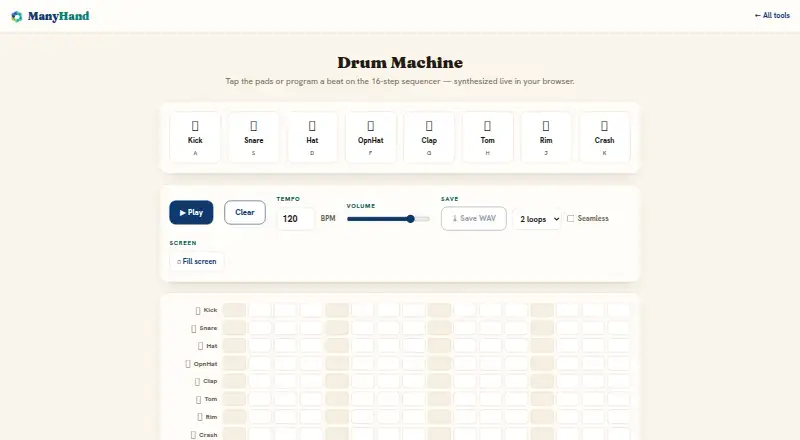The height and width of the screenshot is (440, 800).
Task: Toggle Hat row step 16
Action: [619, 346]
